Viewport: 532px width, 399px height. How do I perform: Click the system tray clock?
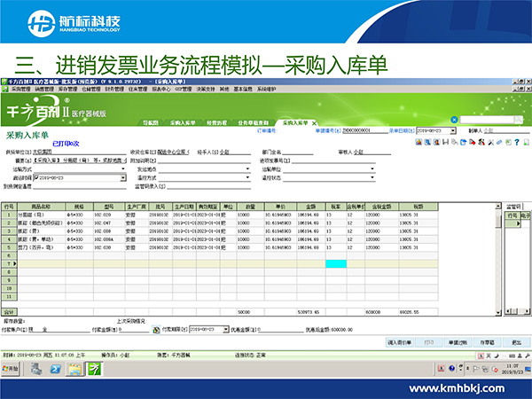coord(512,369)
